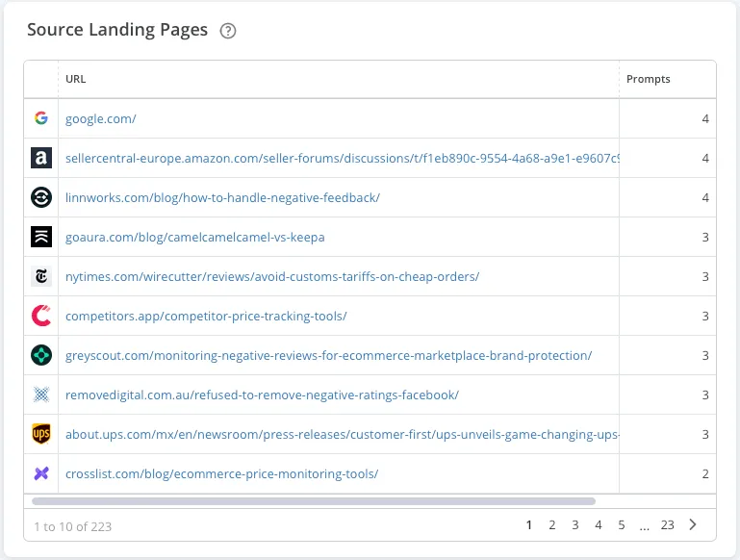Click the Greyscout favicon icon
Screen dimensions: 740x560
pyautogui.click(x=40, y=355)
